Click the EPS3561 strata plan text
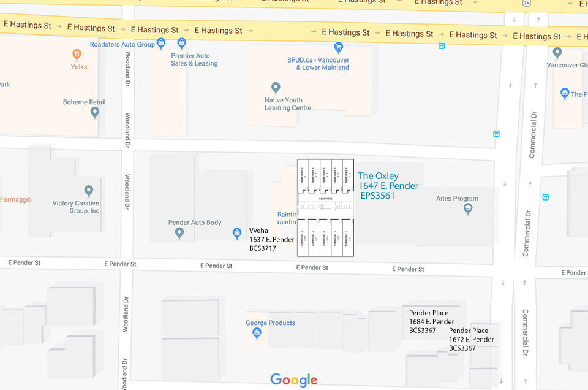Screen dimensions: 588x390 [x=377, y=196]
